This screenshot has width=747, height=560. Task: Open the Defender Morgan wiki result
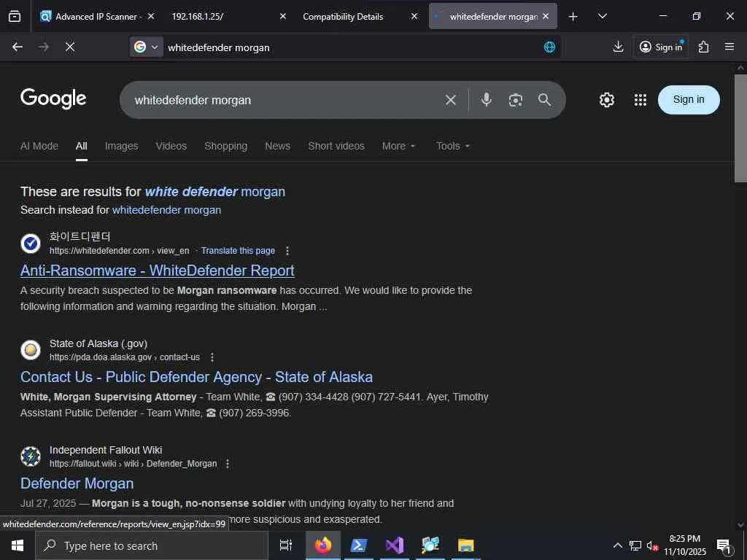[77, 483]
